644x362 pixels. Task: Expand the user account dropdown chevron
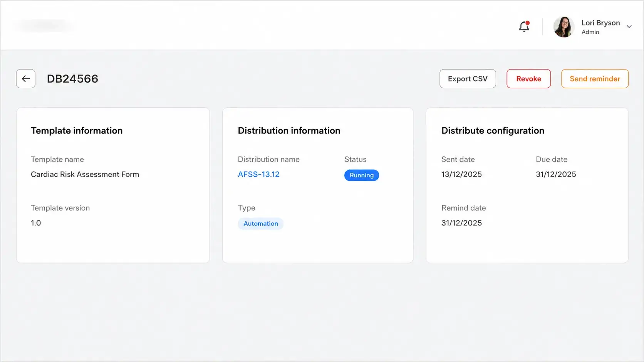(x=629, y=27)
